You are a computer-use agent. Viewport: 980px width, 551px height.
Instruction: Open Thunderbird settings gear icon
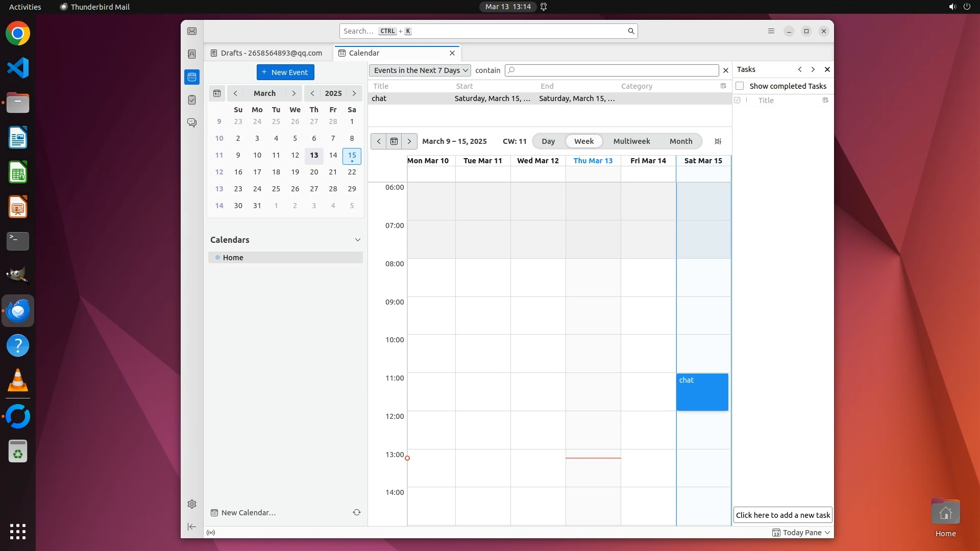(192, 504)
